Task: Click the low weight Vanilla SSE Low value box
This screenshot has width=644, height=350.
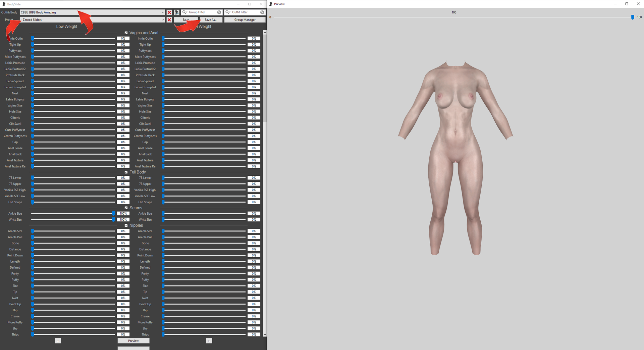Action: [x=123, y=196]
